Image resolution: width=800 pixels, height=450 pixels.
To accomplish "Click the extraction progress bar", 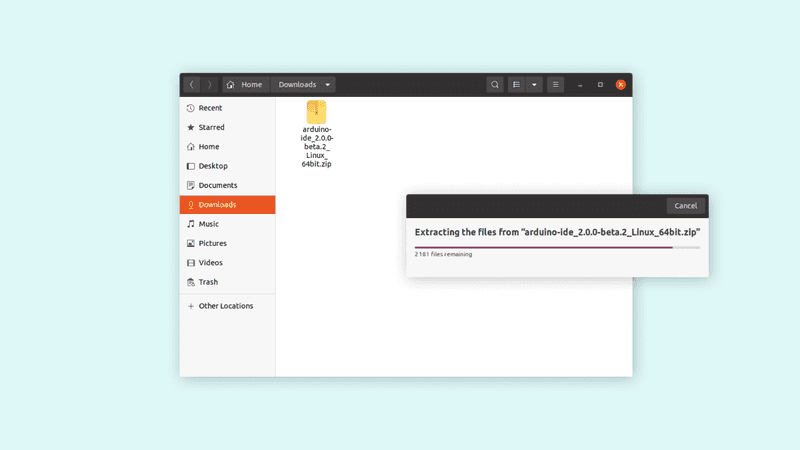I will (x=557, y=247).
